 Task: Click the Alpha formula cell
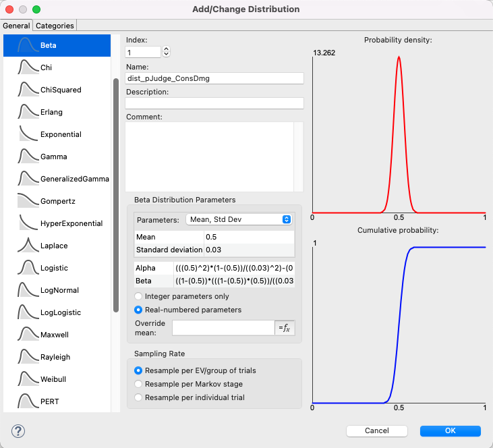click(x=234, y=268)
